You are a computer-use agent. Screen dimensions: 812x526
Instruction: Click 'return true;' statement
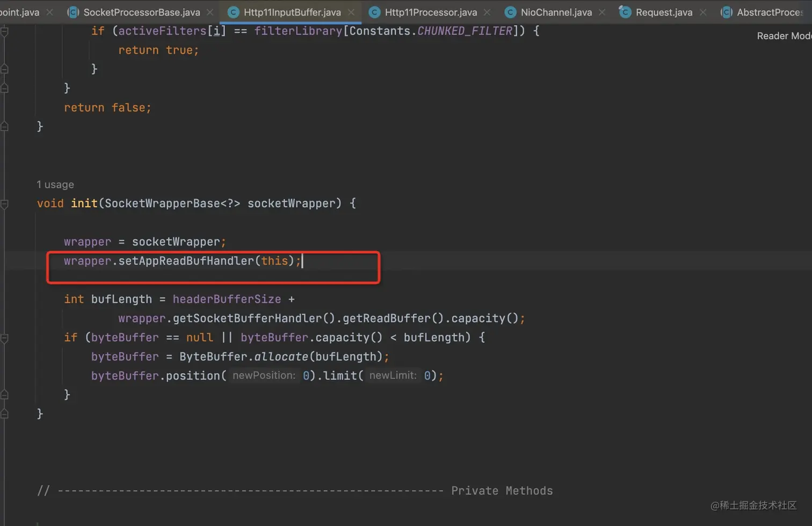pyautogui.click(x=158, y=50)
